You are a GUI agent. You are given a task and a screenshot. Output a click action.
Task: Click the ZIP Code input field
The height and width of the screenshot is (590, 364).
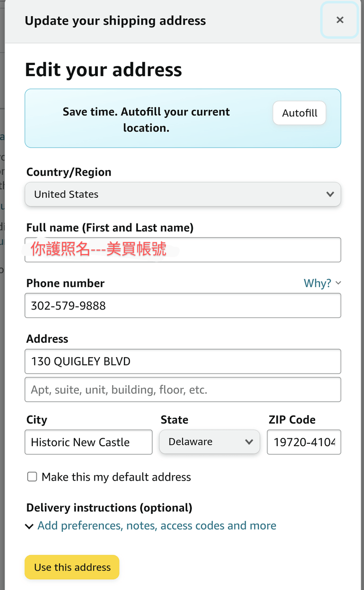pyautogui.click(x=304, y=442)
